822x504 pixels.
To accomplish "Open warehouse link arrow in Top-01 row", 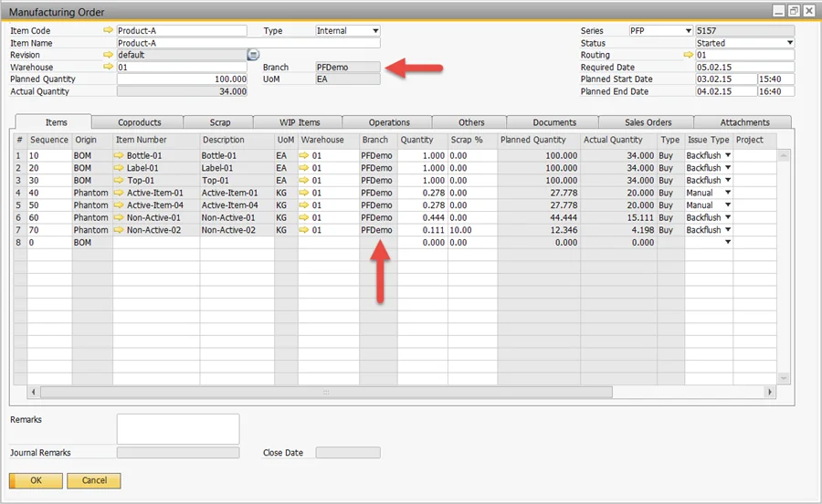I will pos(304,180).
